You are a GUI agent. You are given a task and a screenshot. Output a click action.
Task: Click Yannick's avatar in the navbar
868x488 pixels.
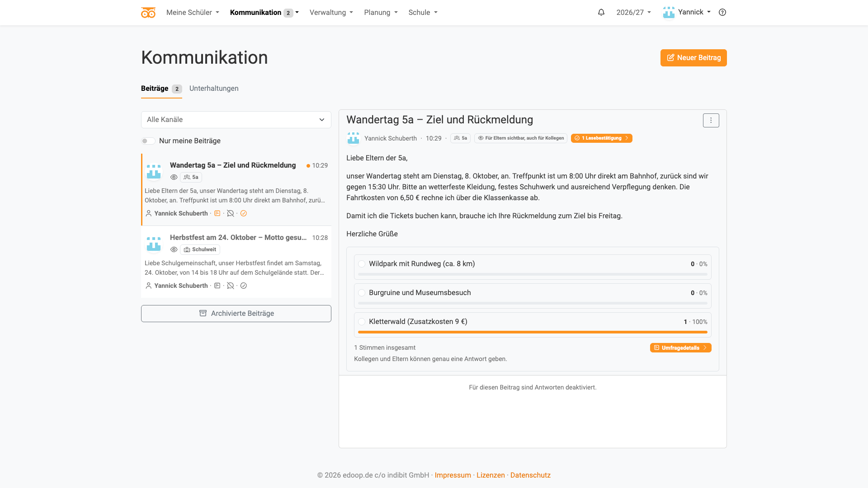coord(669,12)
